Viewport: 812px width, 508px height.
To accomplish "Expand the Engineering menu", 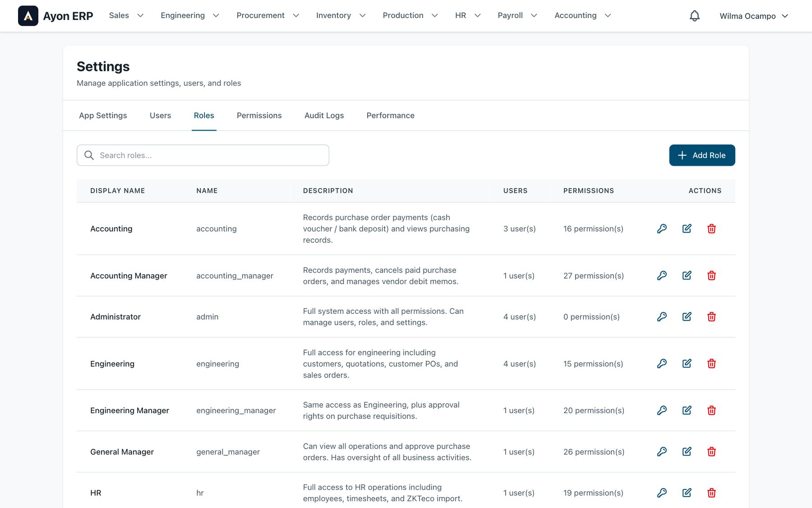I will (x=190, y=15).
